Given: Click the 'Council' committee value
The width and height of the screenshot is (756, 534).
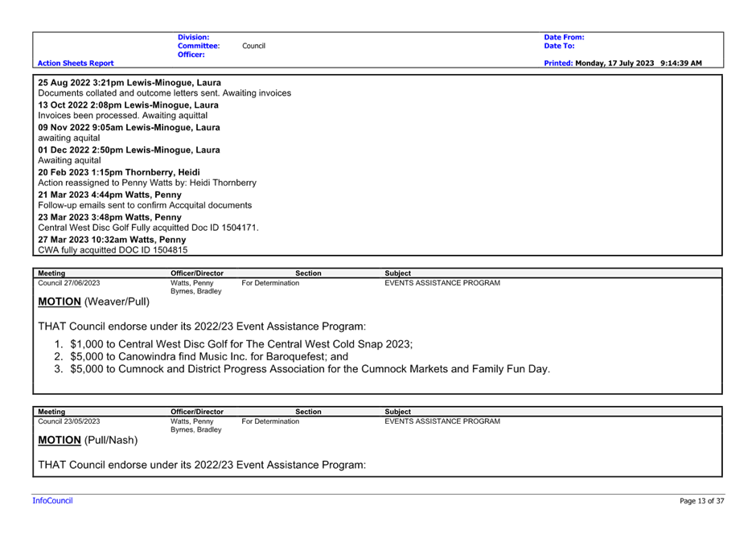Looking at the screenshot, I should point(253,46).
